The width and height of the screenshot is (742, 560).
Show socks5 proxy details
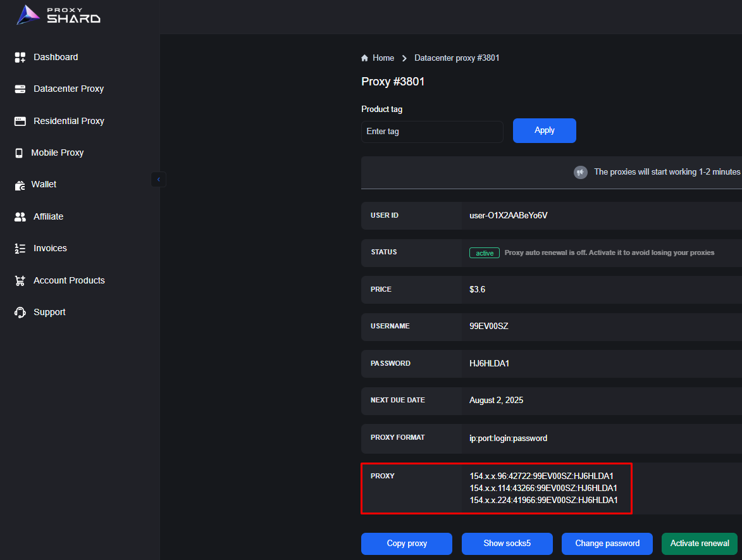(x=507, y=544)
